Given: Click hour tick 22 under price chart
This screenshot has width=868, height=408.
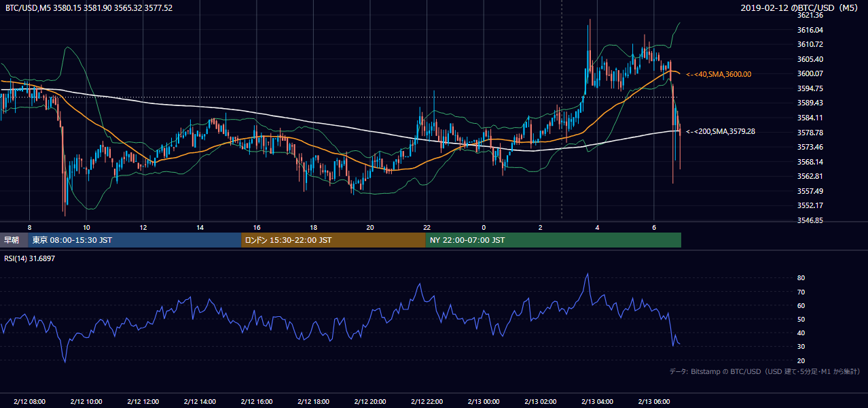Looking at the screenshot, I should pos(427,227).
